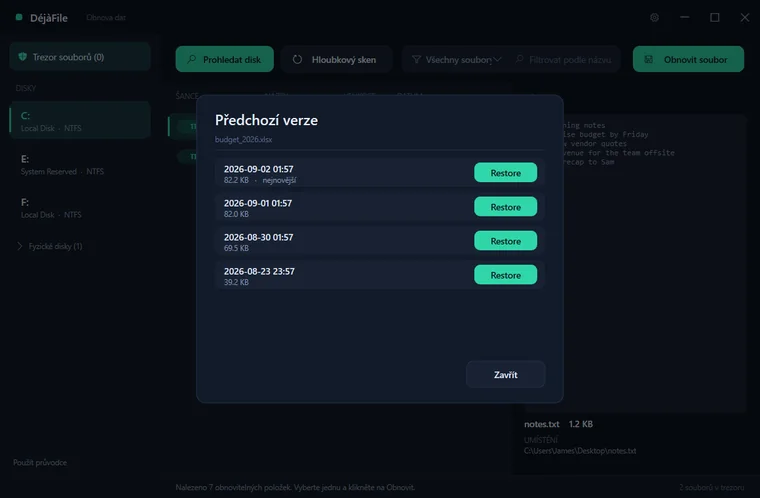The width and height of the screenshot is (760, 498).
Task: Click the shield icon in Trezor souborů
Action: 22,57
